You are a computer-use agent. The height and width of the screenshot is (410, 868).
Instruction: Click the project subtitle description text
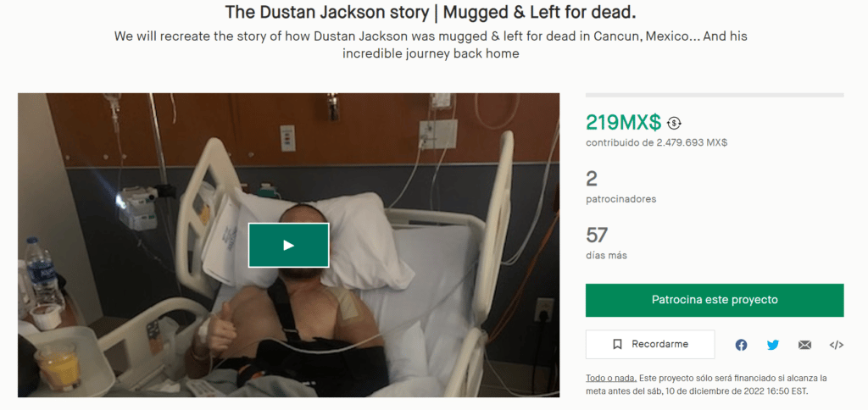tap(431, 45)
